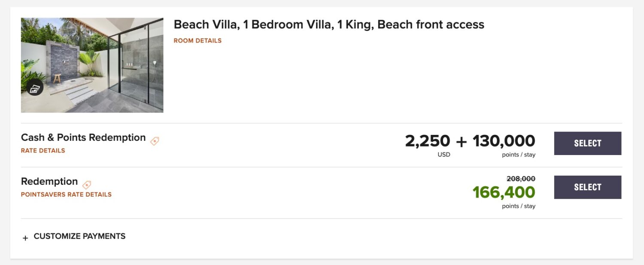Click the PointSavers tag icon beside Redemption
The image size is (644, 265).
[87, 185]
